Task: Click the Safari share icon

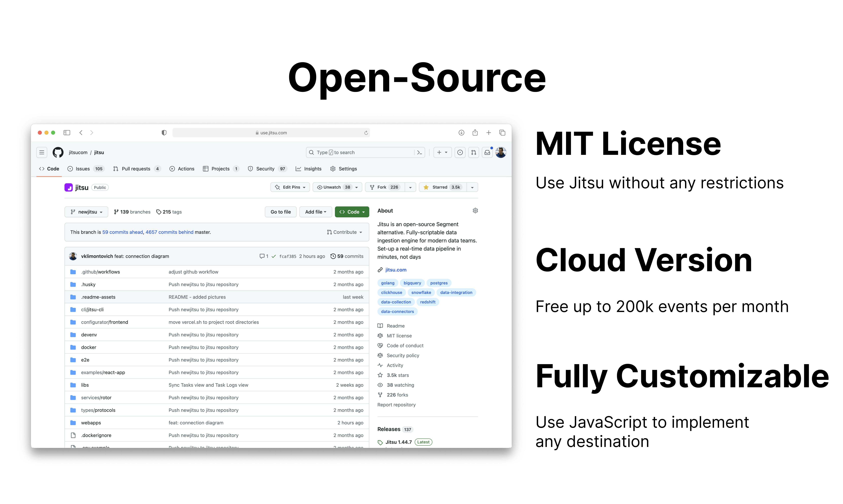Action: pos(475,132)
